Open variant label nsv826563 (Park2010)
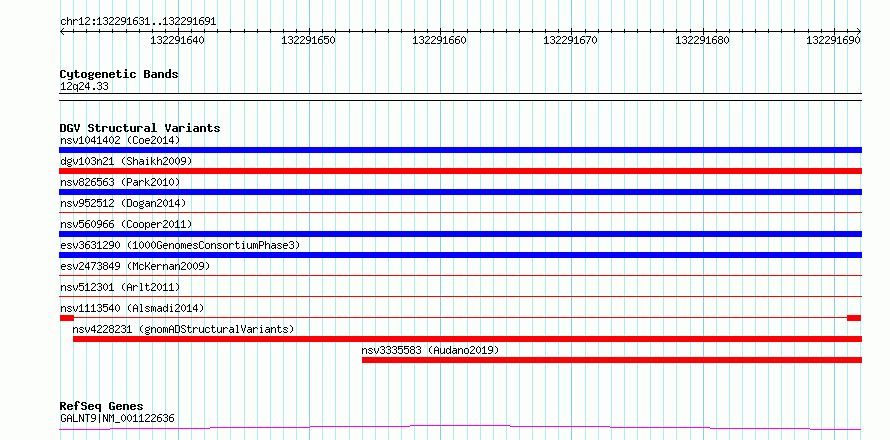 pos(120,182)
